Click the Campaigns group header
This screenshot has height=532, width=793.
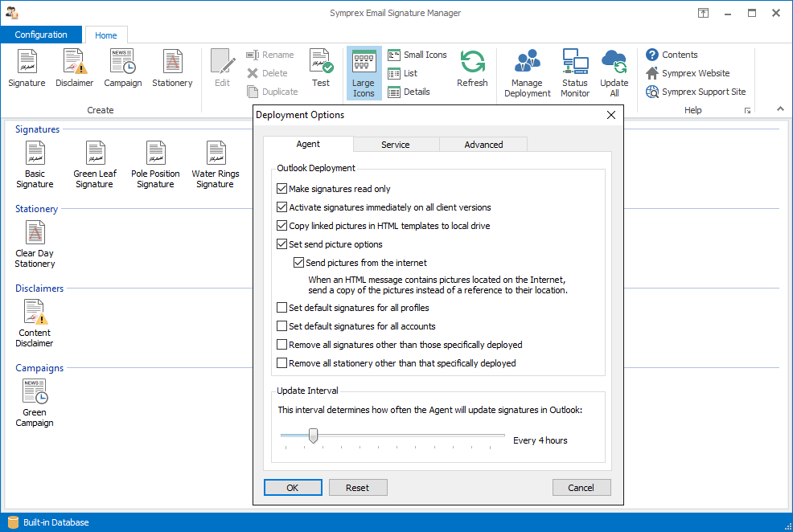click(39, 368)
